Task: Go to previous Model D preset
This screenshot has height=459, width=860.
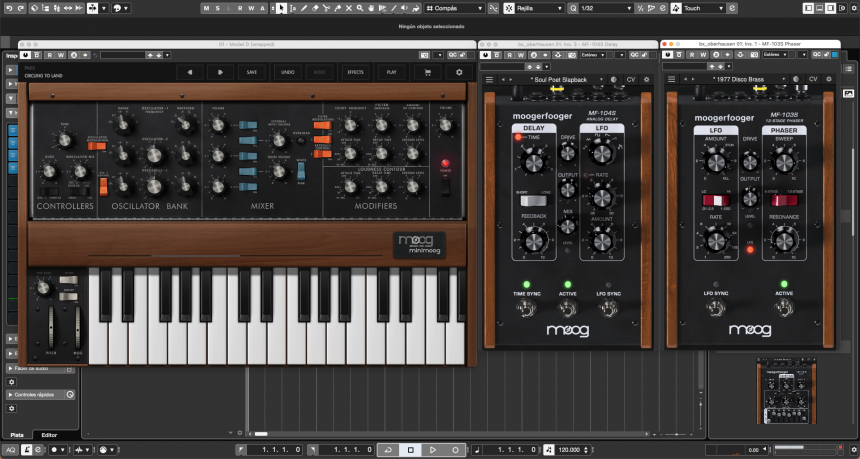Action: pos(190,72)
